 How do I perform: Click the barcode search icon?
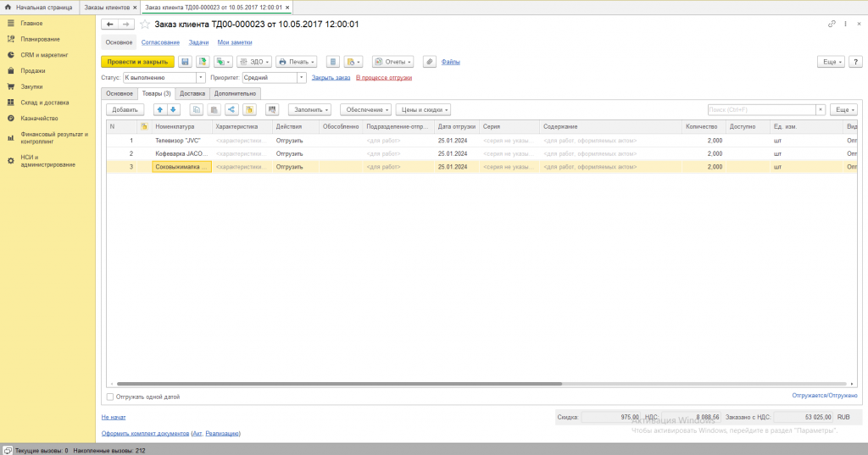point(272,109)
